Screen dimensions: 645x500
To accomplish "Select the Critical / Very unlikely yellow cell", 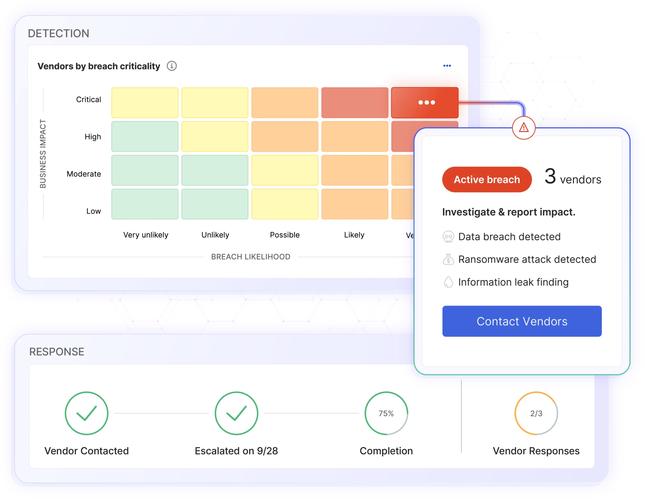I will pos(145,102).
